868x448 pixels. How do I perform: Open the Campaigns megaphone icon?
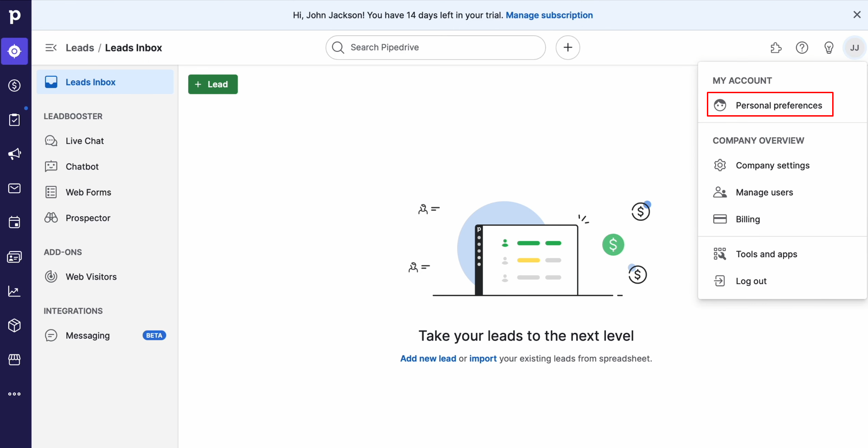click(14, 154)
